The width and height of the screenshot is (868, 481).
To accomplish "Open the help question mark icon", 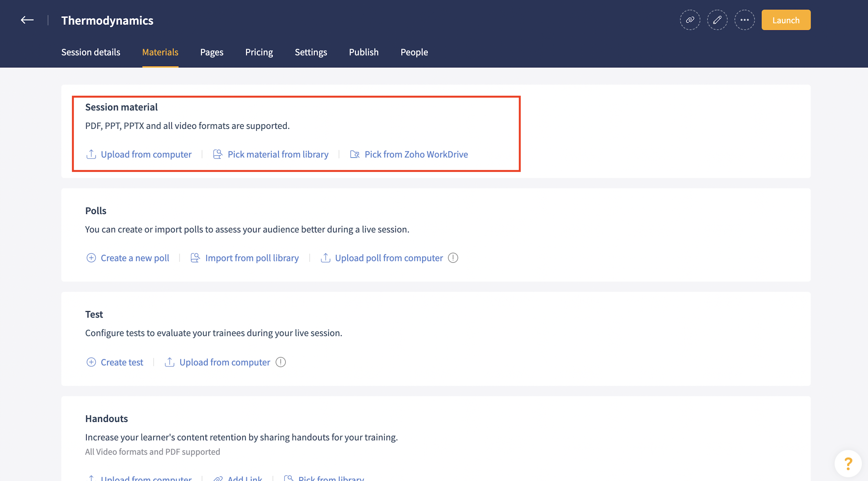I will pos(848,463).
